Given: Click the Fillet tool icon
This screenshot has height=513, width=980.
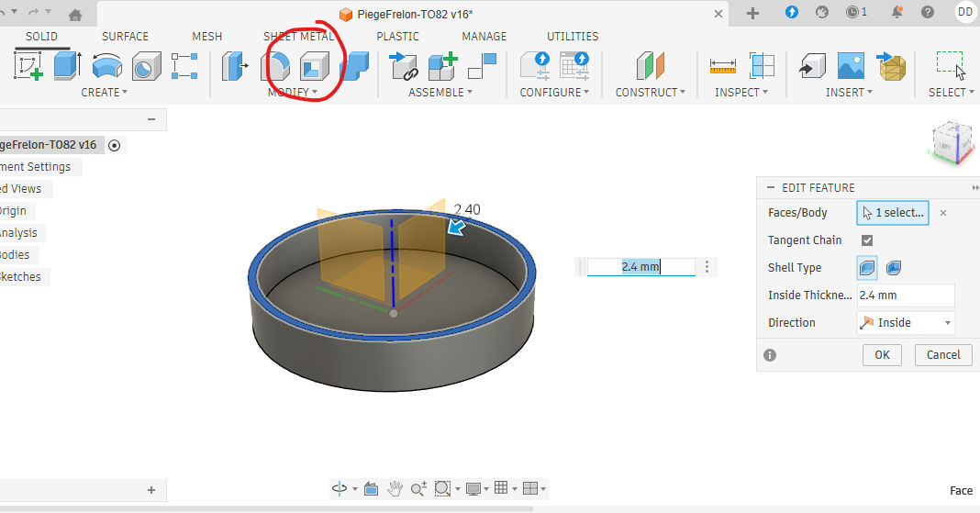Looking at the screenshot, I should point(275,66).
